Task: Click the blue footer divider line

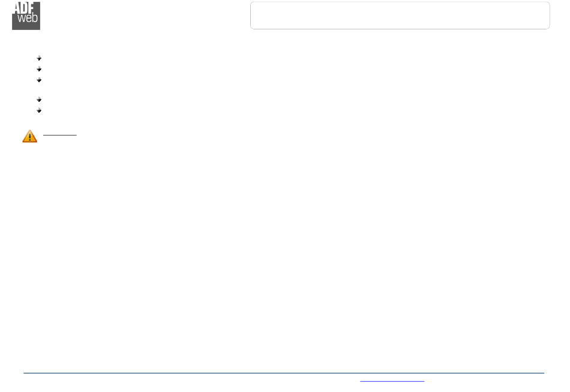Action: tap(284, 373)
